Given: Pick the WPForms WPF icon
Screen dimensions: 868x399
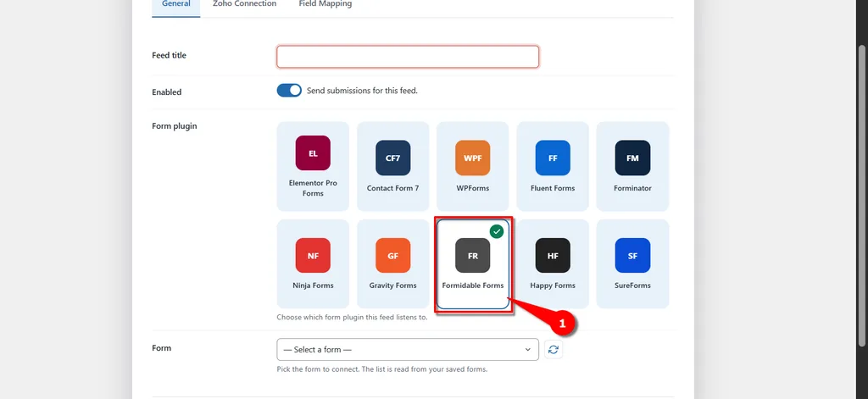Looking at the screenshot, I should coord(473,158).
